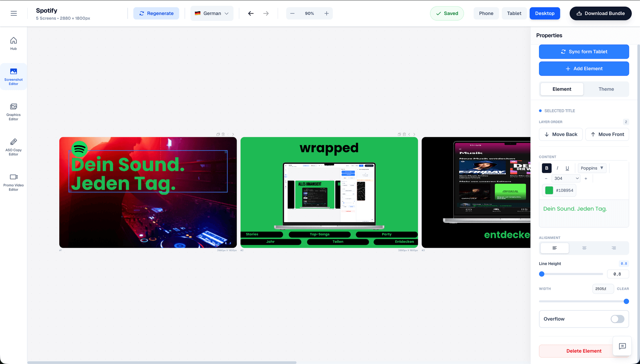Viewport: 640px width, 364px height.
Task: Duplicate the wrapped screenshot
Action: point(399,134)
